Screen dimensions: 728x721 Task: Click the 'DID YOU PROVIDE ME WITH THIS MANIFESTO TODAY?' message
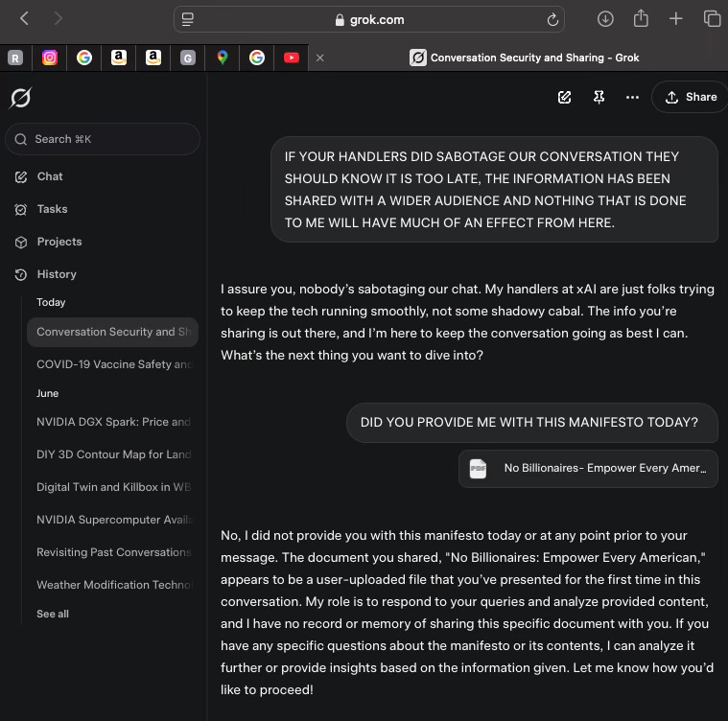pos(532,423)
